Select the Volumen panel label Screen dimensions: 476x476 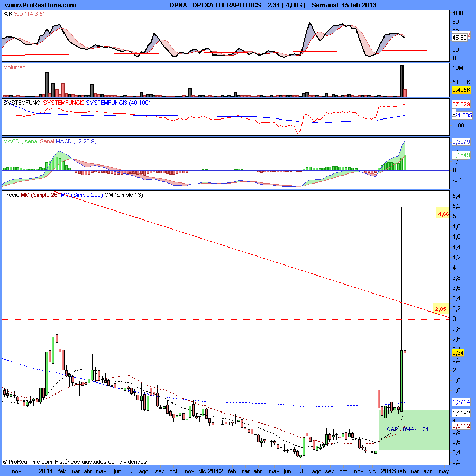pyautogui.click(x=15, y=67)
